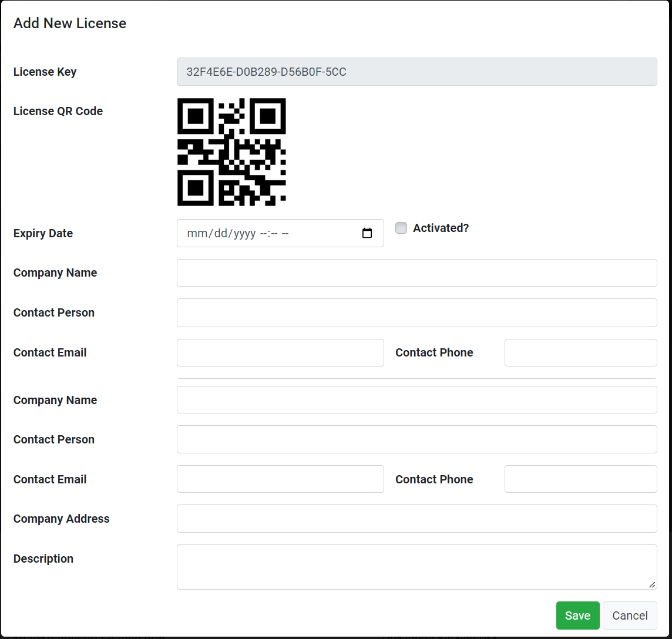This screenshot has width=672, height=639.
Task: Click the License QR Code image
Action: [x=231, y=152]
